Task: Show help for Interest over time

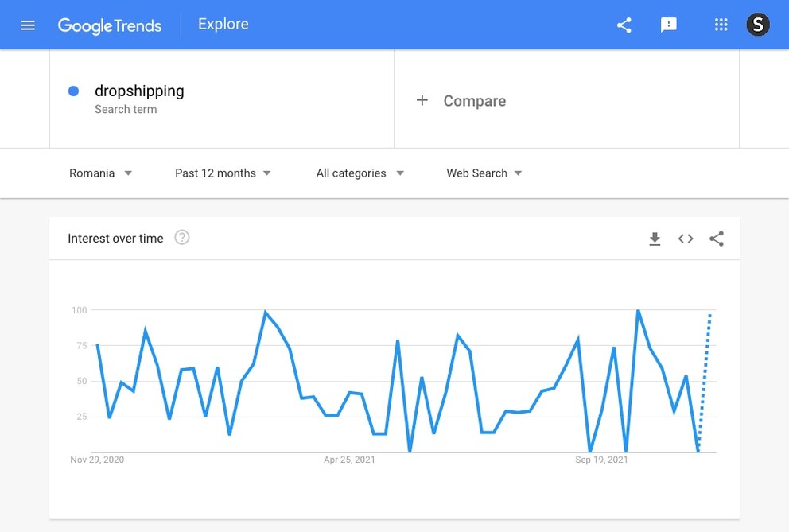Action: click(x=182, y=238)
